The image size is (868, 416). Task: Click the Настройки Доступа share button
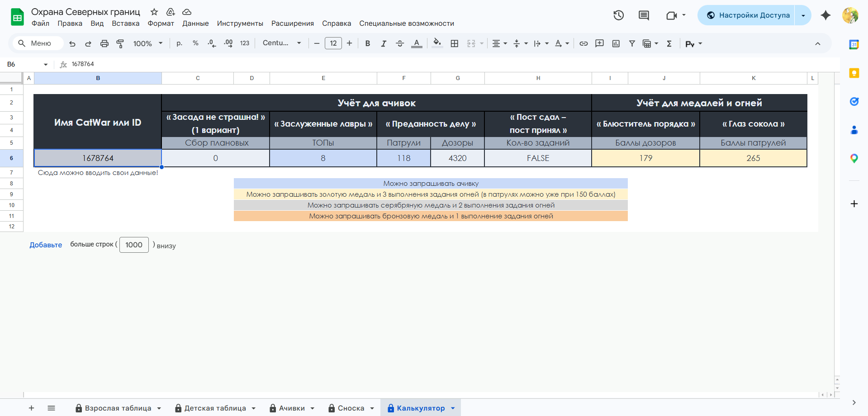748,15
